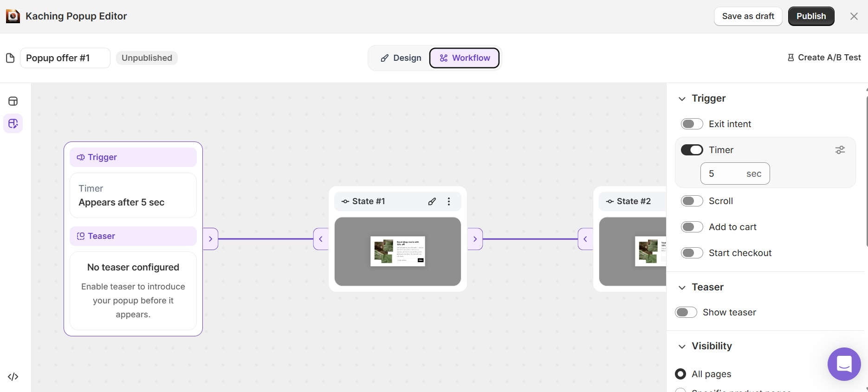Turn off the Timer trigger toggle

tap(692, 150)
